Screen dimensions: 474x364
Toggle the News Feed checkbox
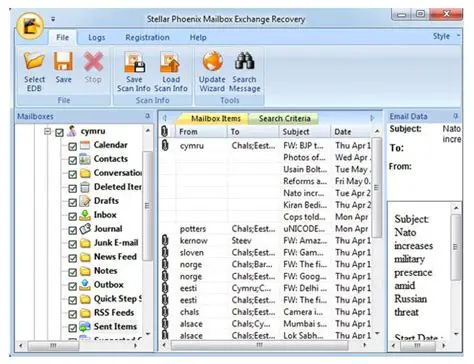pyautogui.click(x=72, y=258)
